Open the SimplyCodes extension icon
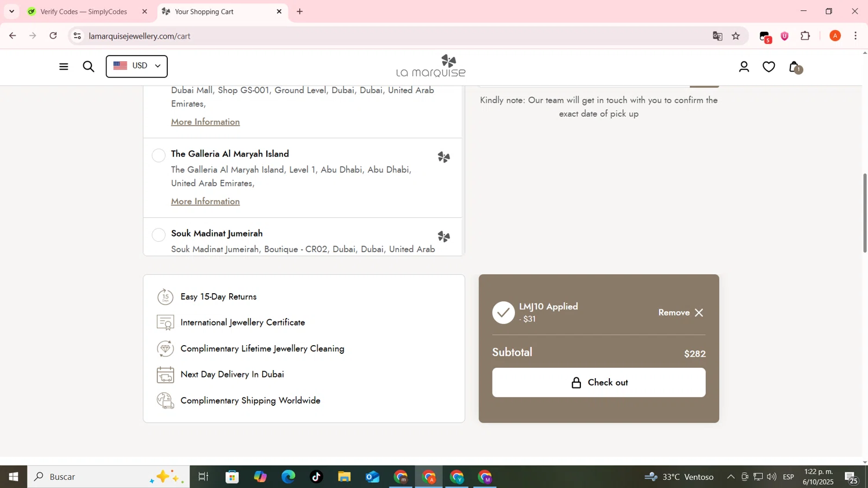 [765, 36]
